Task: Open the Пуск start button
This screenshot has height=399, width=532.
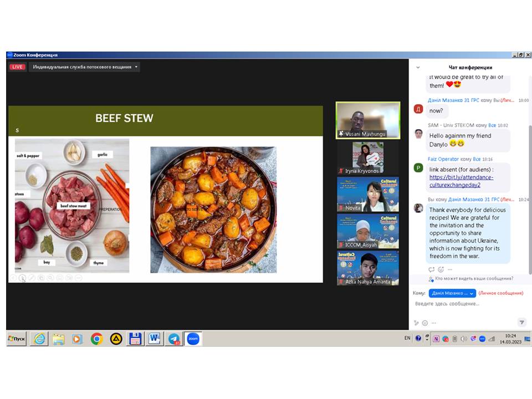Action: pyautogui.click(x=16, y=339)
